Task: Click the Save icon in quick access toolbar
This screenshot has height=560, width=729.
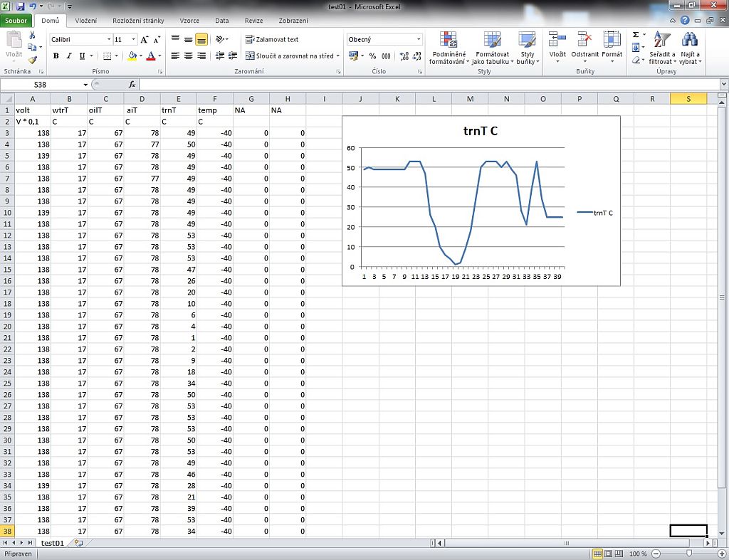Action: tap(21, 6)
